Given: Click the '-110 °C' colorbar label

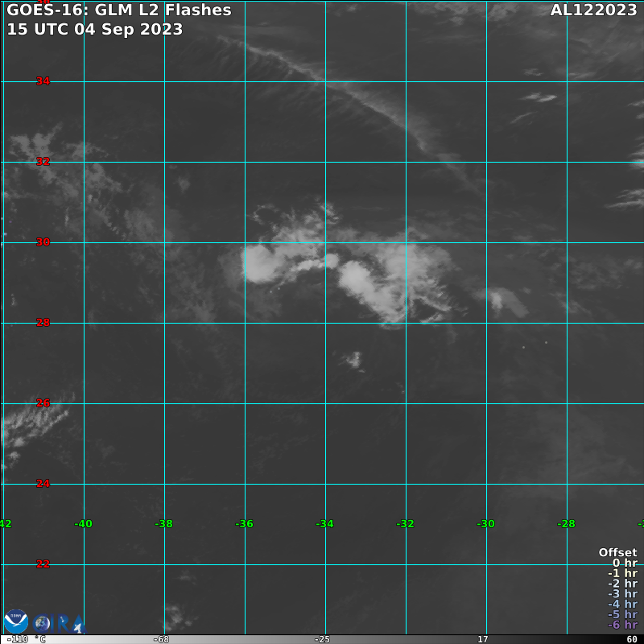Looking at the screenshot, I should [x=27, y=639].
